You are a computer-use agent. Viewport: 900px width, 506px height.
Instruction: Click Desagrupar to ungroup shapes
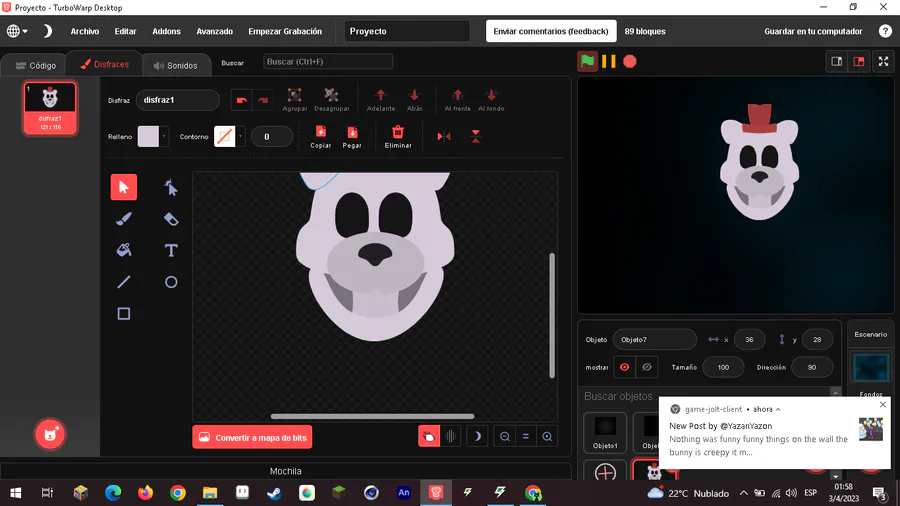click(331, 100)
